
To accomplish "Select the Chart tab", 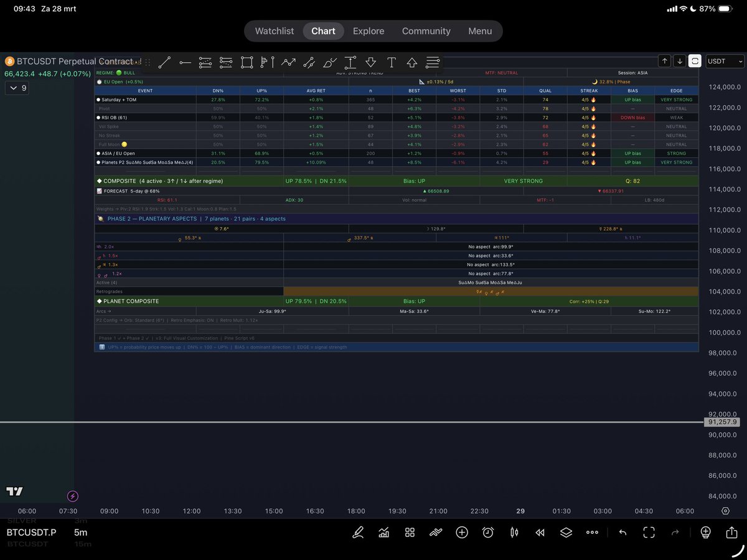I will pyautogui.click(x=323, y=31).
